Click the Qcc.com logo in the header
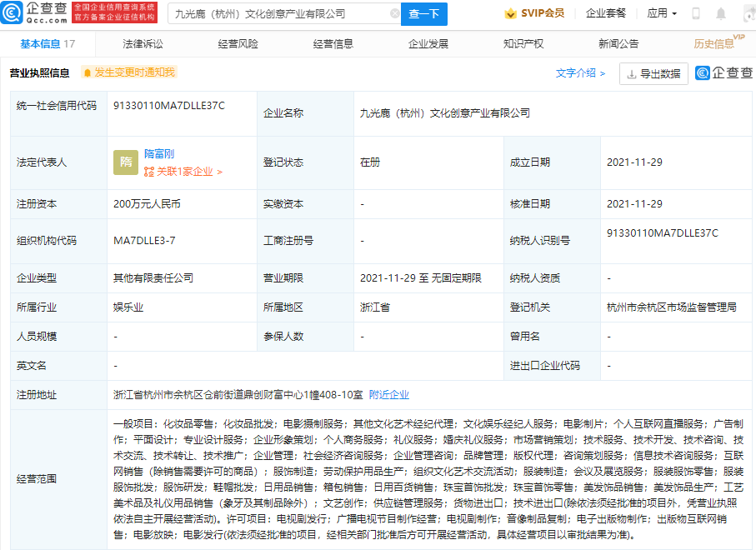 [34, 13]
